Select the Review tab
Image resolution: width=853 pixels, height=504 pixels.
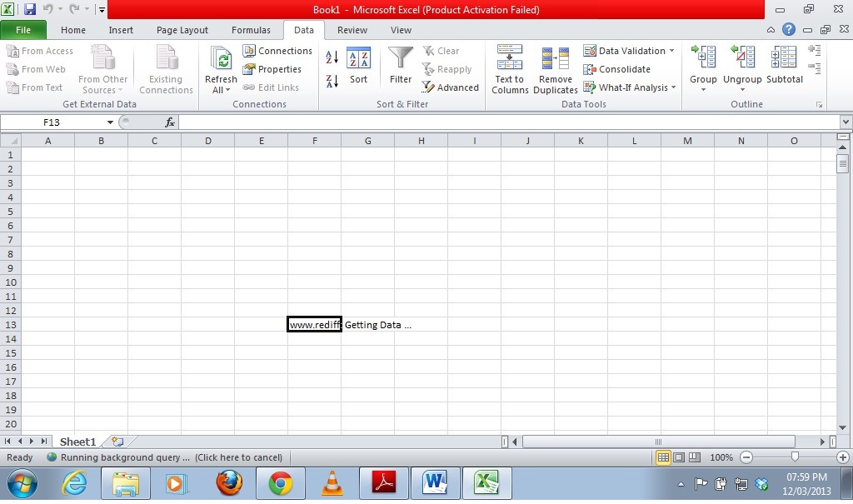point(352,30)
